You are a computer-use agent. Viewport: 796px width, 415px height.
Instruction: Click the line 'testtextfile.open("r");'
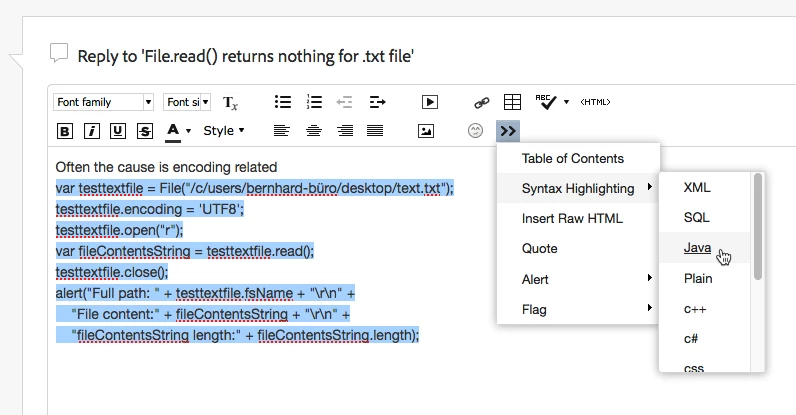pyautogui.click(x=119, y=230)
